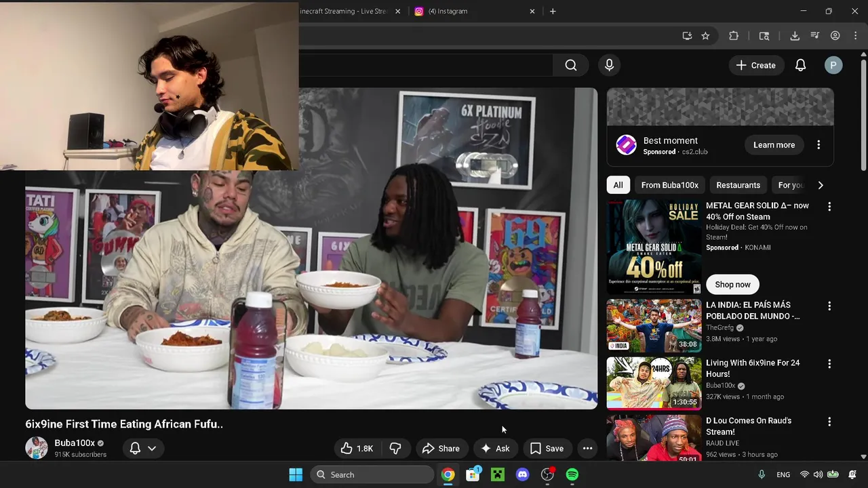Bookmark this page with the star icon
The image size is (868, 488).
coord(705,36)
